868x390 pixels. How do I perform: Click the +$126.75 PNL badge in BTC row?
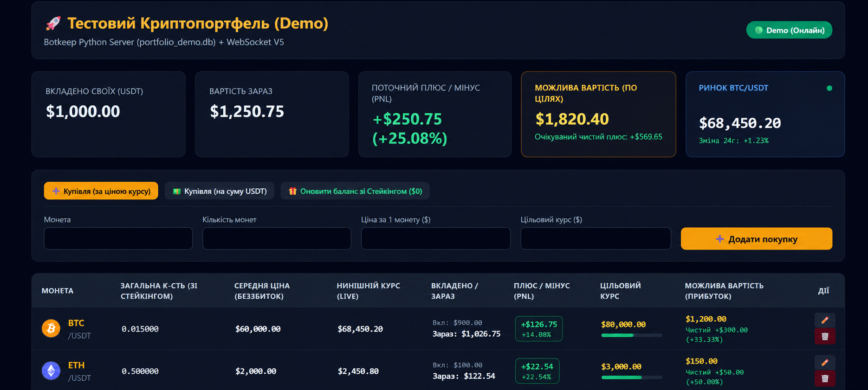539,329
